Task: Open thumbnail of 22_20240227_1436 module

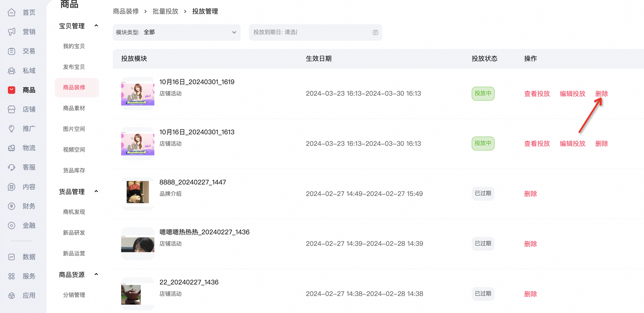Action: click(x=138, y=294)
